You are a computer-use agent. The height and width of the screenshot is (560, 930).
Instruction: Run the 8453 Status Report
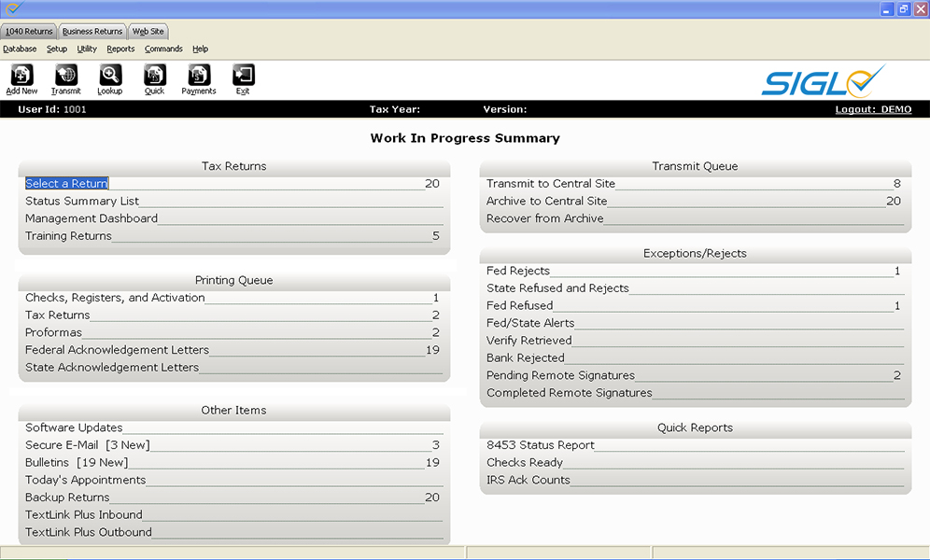pos(541,445)
